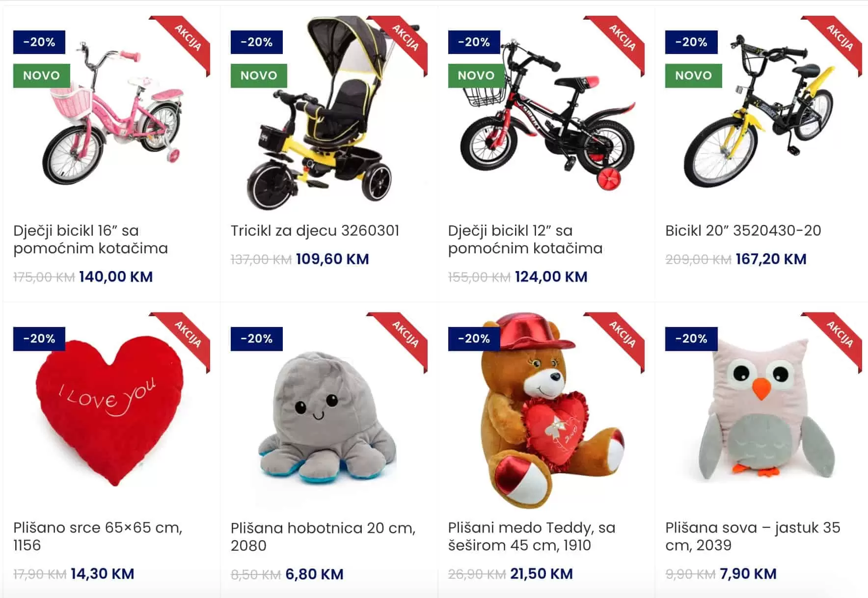Open the Tricikl za djecu 3260301 link
The width and height of the screenshot is (868, 598).
(315, 230)
